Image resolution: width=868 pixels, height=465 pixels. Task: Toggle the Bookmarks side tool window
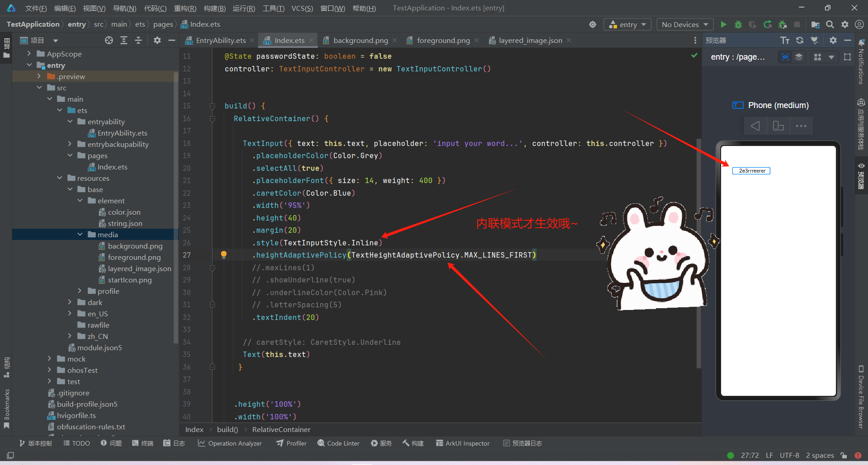(x=6, y=409)
